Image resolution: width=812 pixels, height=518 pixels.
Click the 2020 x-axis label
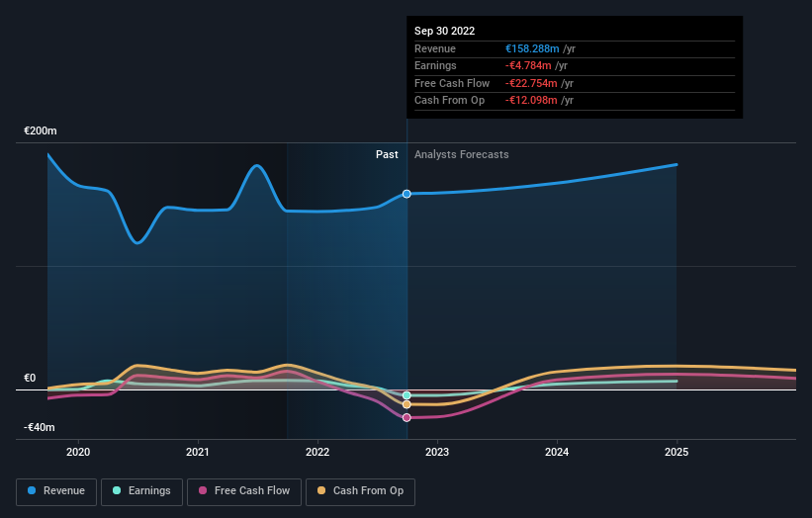point(78,452)
